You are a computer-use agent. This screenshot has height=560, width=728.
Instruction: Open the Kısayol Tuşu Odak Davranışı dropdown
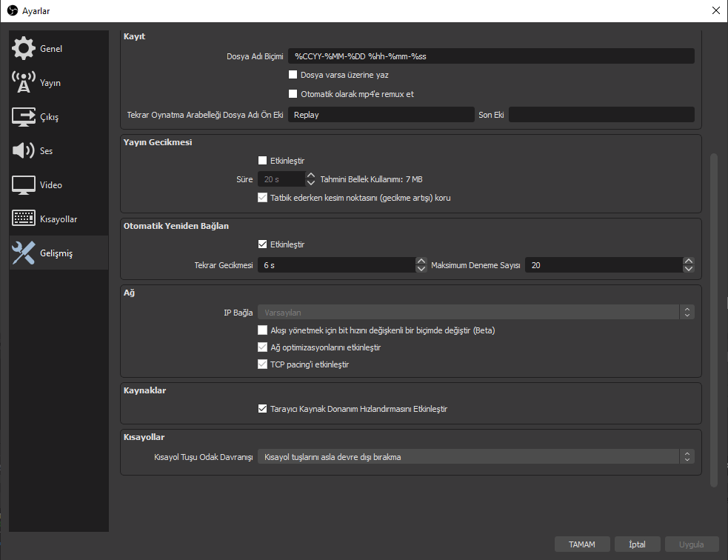tap(475, 457)
